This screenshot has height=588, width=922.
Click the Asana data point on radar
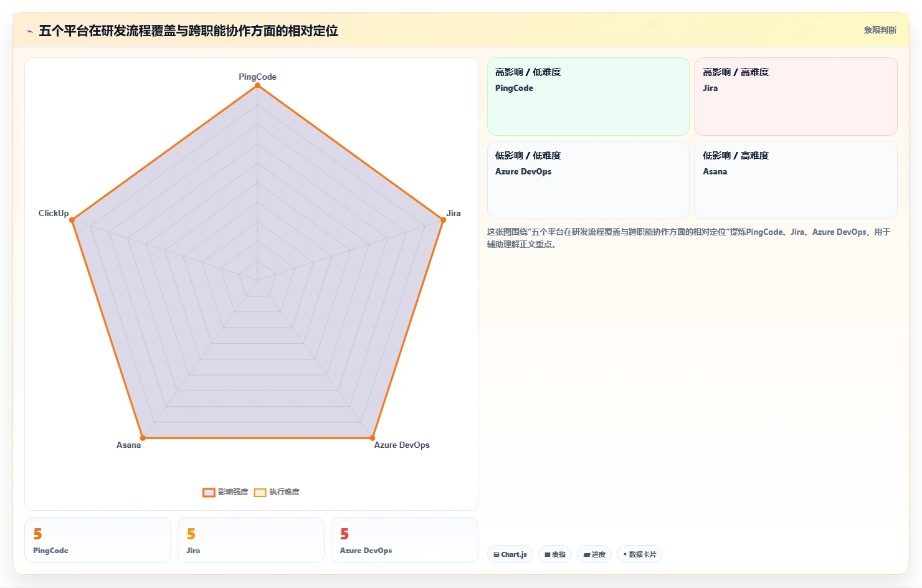tap(143, 438)
